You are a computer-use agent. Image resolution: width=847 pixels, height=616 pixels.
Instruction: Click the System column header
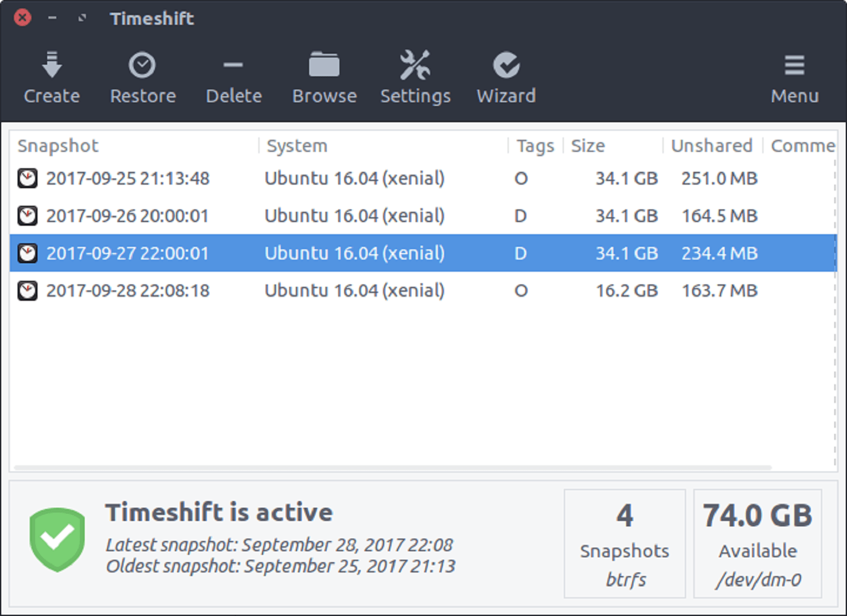296,145
